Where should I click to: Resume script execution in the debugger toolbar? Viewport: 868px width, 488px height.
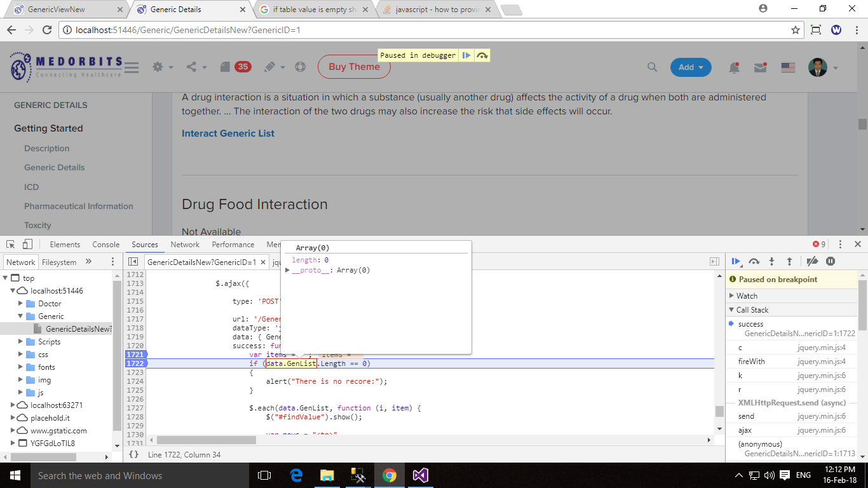click(x=736, y=261)
